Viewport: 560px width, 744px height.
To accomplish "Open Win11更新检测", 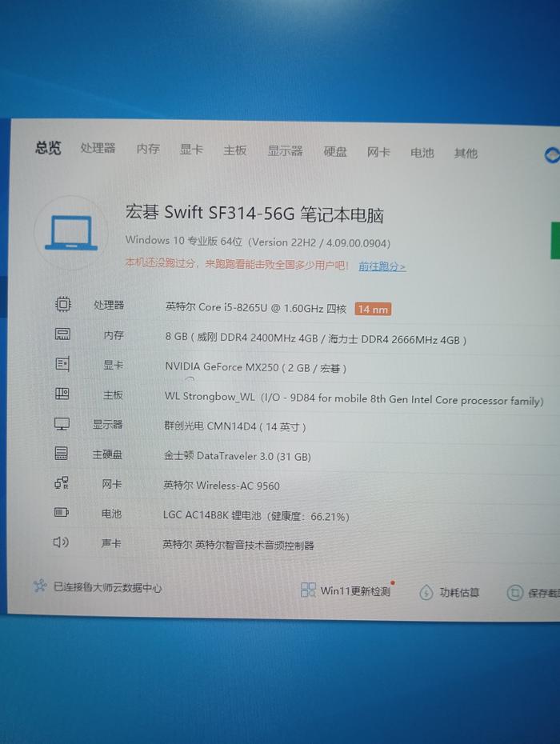I will pos(347,590).
